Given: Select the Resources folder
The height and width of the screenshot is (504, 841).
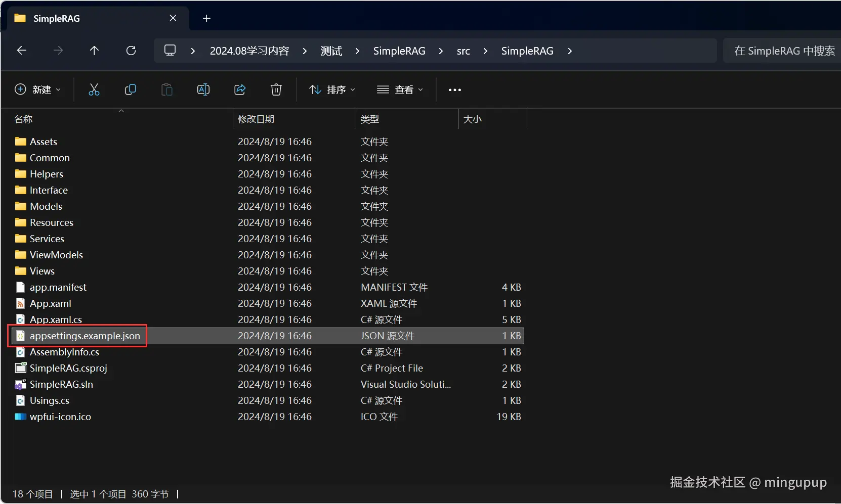Looking at the screenshot, I should click(52, 222).
